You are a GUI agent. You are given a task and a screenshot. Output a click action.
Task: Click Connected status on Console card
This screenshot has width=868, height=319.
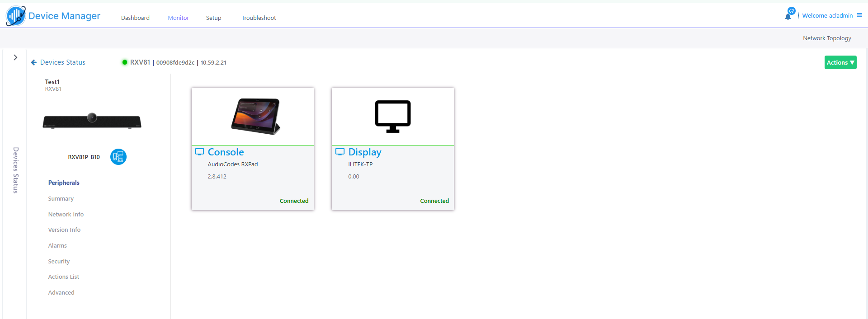pyautogui.click(x=294, y=201)
